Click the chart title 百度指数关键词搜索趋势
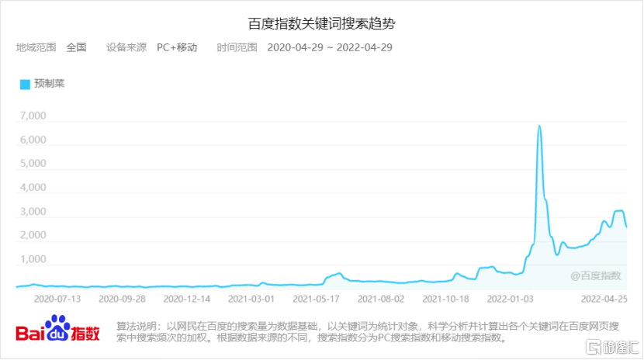Screen dimensions: 644x360 tap(321, 23)
